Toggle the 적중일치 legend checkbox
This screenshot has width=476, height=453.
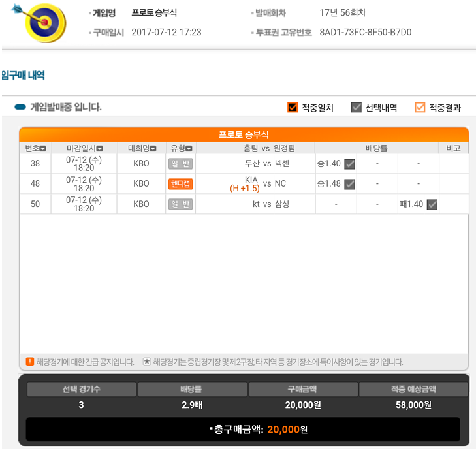click(293, 107)
